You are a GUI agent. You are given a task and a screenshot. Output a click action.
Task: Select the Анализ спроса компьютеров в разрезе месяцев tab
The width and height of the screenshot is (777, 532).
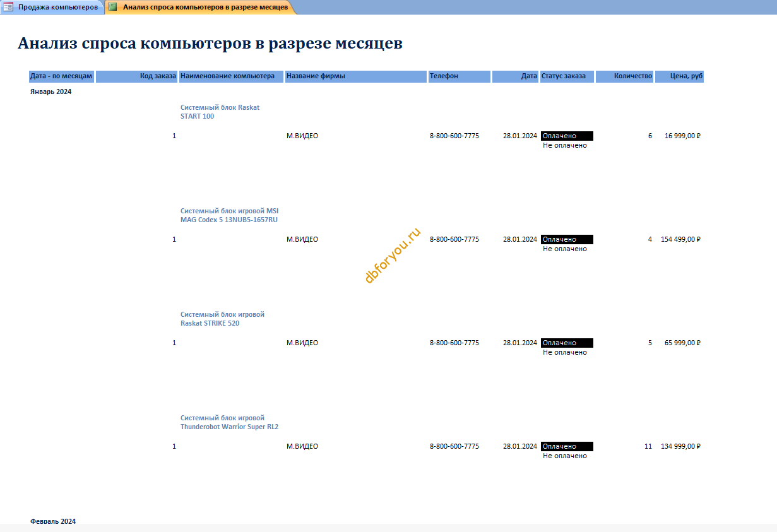[201, 7]
